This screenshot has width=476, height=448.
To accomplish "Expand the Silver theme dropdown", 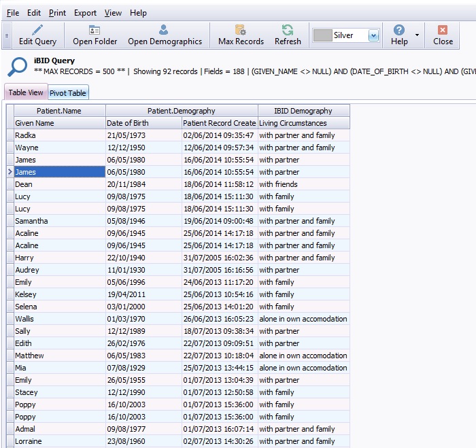I will click(x=373, y=35).
